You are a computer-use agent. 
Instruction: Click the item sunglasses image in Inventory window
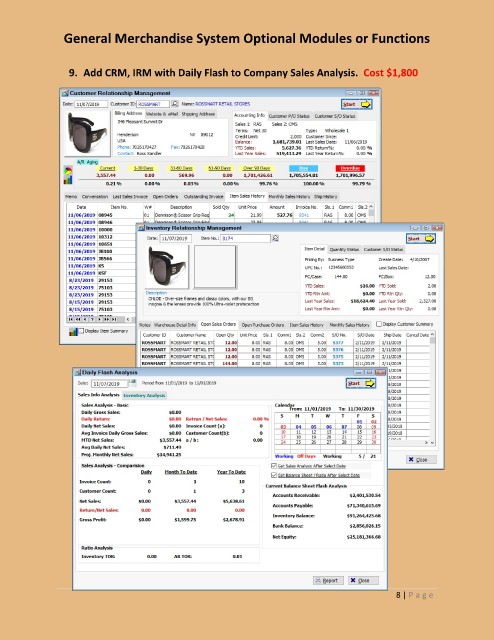[x=167, y=267]
